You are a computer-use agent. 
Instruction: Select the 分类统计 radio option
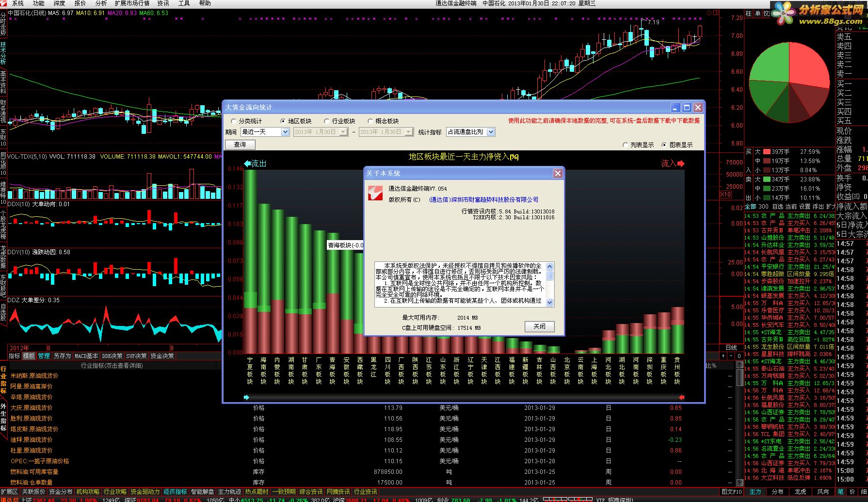click(247, 121)
